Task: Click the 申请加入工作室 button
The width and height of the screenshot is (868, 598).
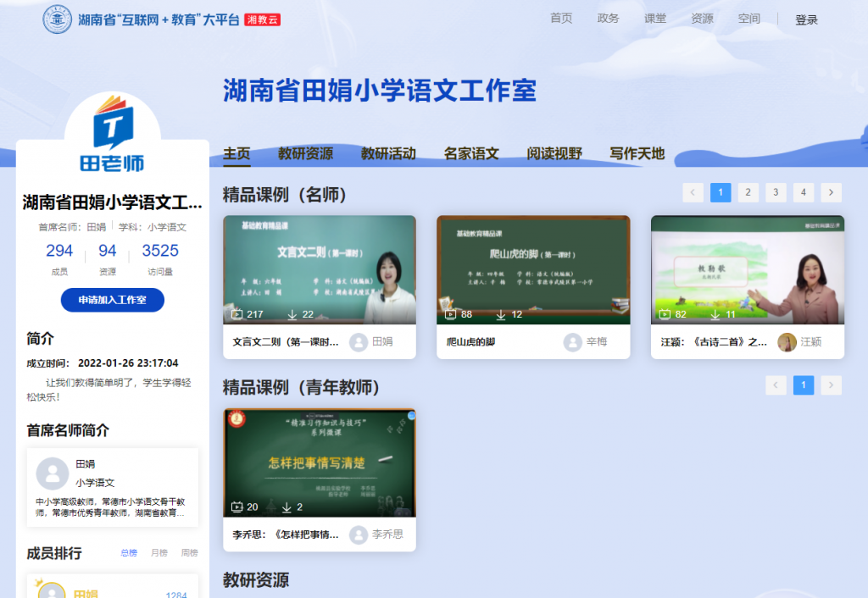Action: 112,300
